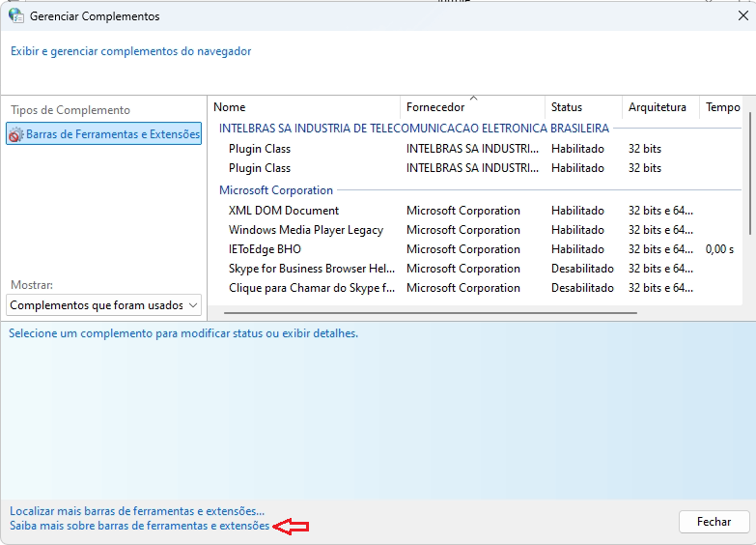This screenshot has height=545, width=756.
Task: Select the XML DOM Document add-on
Action: [284, 211]
